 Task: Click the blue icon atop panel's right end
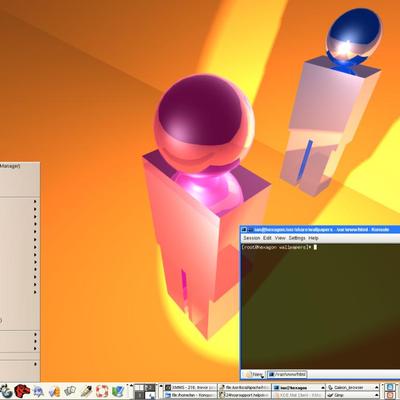[x=390, y=387]
